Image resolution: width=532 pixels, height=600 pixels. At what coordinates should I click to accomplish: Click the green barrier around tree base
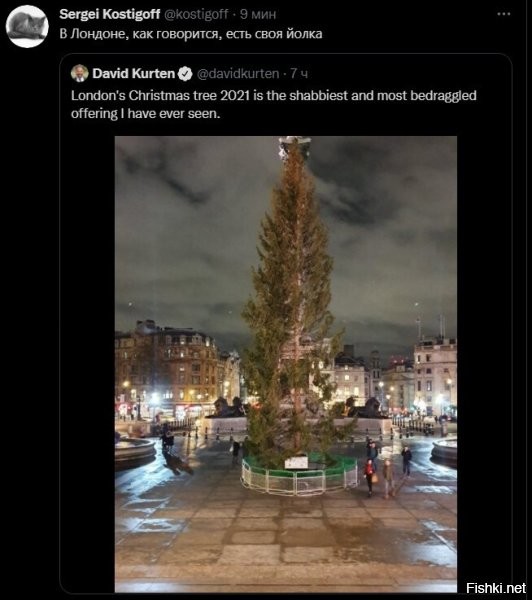coord(299,475)
